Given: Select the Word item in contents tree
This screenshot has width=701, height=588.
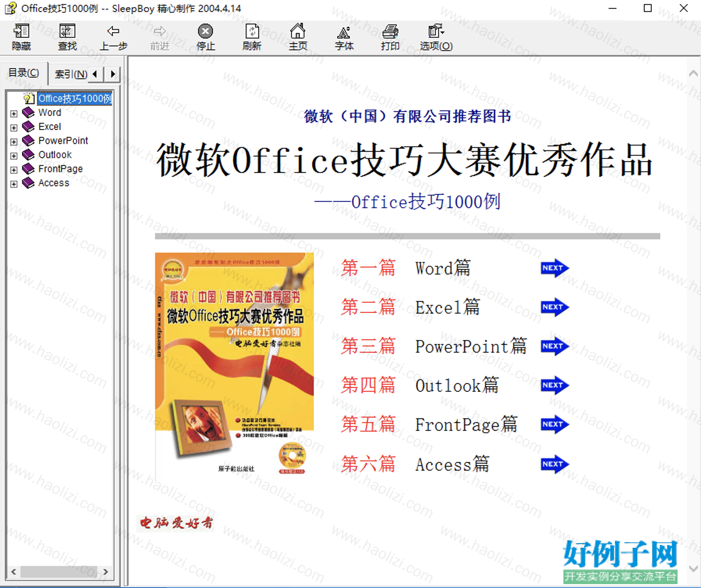Looking at the screenshot, I should tap(50, 113).
